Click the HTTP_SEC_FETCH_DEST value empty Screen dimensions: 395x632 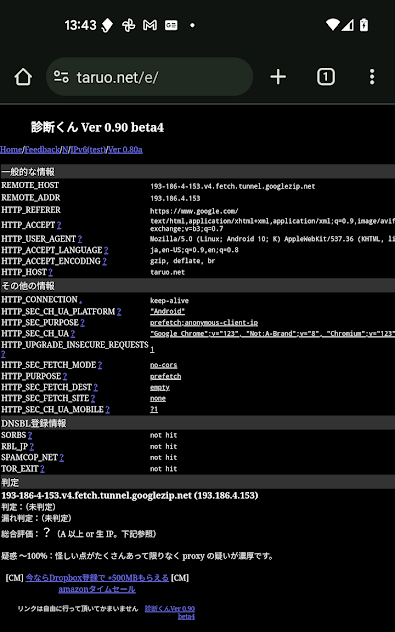[160, 388]
